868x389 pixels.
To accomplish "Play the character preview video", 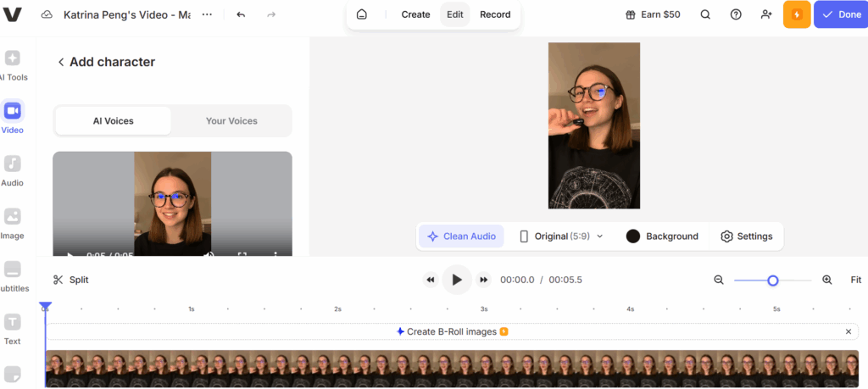I will click(70, 254).
